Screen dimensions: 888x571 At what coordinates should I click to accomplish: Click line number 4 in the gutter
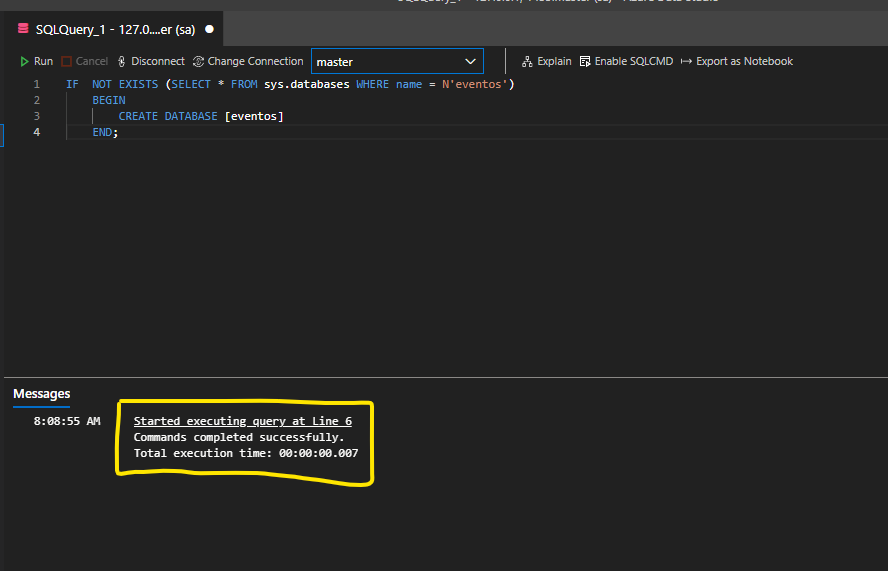[x=37, y=131]
